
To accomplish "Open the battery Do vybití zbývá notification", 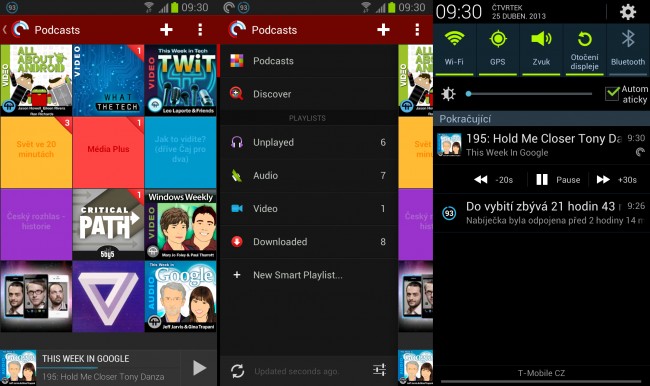I will 541,213.
